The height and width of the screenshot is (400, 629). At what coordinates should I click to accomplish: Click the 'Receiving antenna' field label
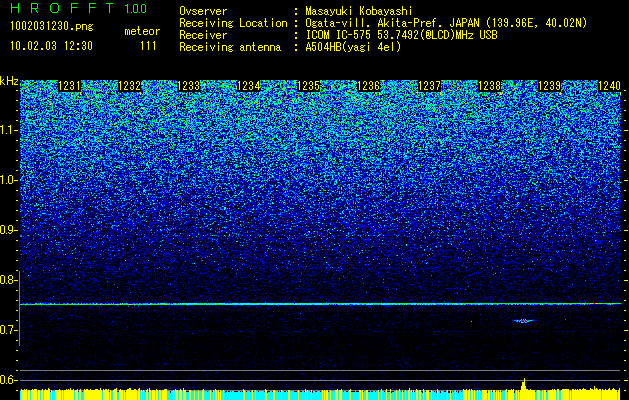pyautogui.click(x=230, y=47)
